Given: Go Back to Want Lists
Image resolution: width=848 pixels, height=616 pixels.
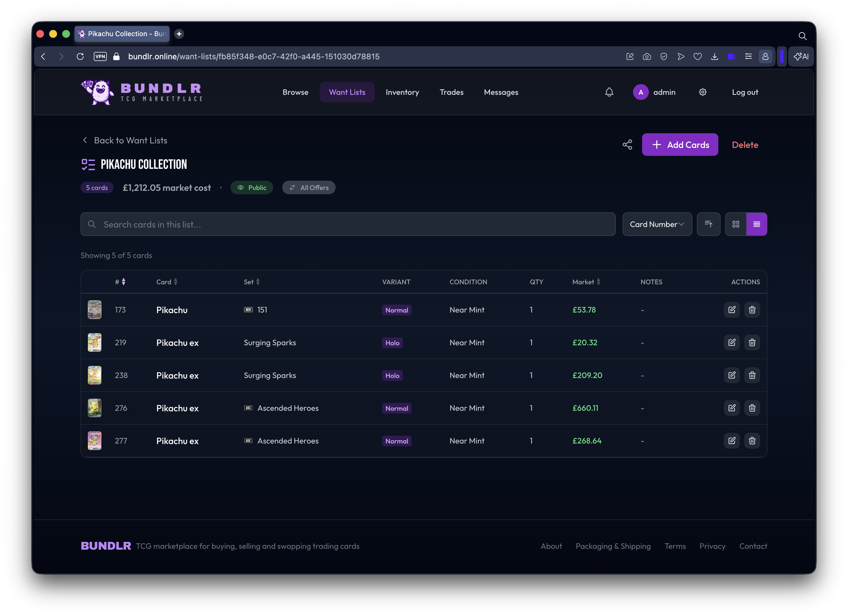Looking at the screenshot, I should coord(125,140).
